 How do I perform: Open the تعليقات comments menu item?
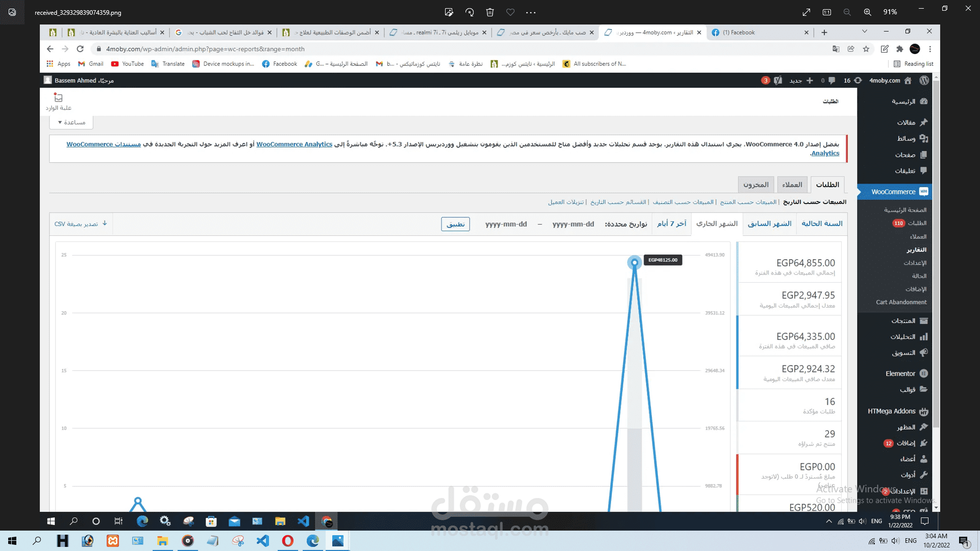(912, 170)
